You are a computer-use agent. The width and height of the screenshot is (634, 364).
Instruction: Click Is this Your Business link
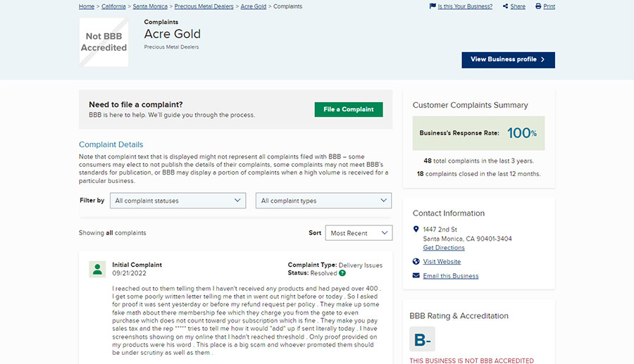pyautogui.click(x=465, y=6)
